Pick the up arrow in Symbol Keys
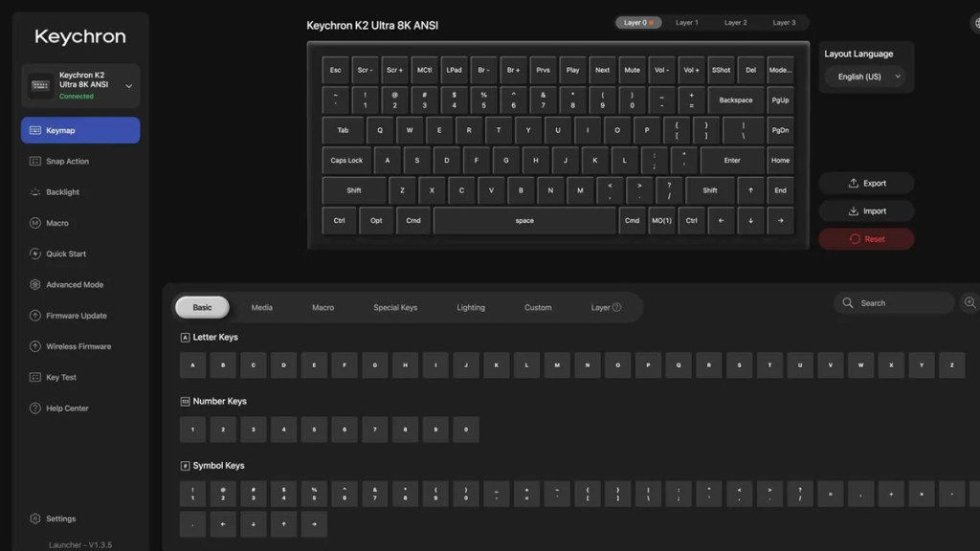The image size is (980, 551). (x=283, y=524)
